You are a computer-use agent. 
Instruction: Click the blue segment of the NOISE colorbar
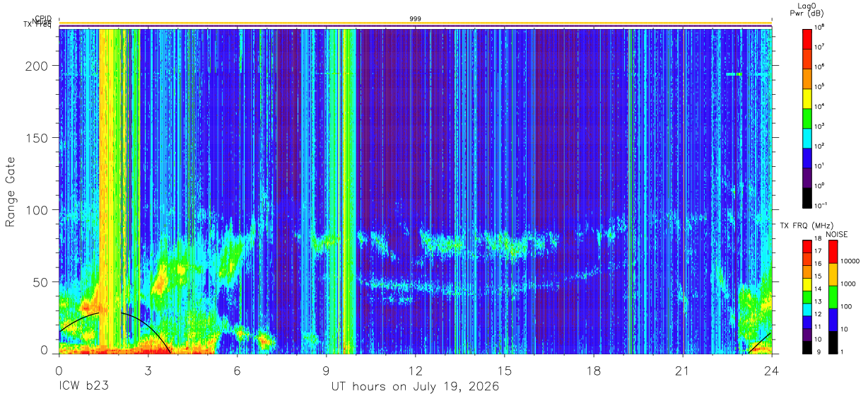point(833,319)
